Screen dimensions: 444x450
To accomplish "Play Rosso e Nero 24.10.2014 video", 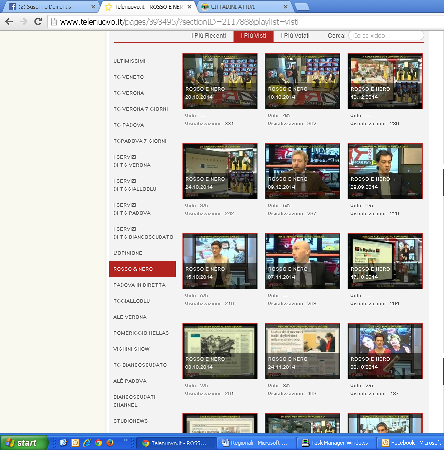I will point(220,171).
